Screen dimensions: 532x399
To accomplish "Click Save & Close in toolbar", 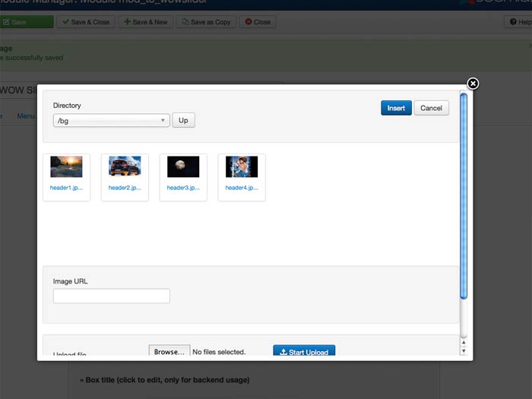I will coord(86,22).
